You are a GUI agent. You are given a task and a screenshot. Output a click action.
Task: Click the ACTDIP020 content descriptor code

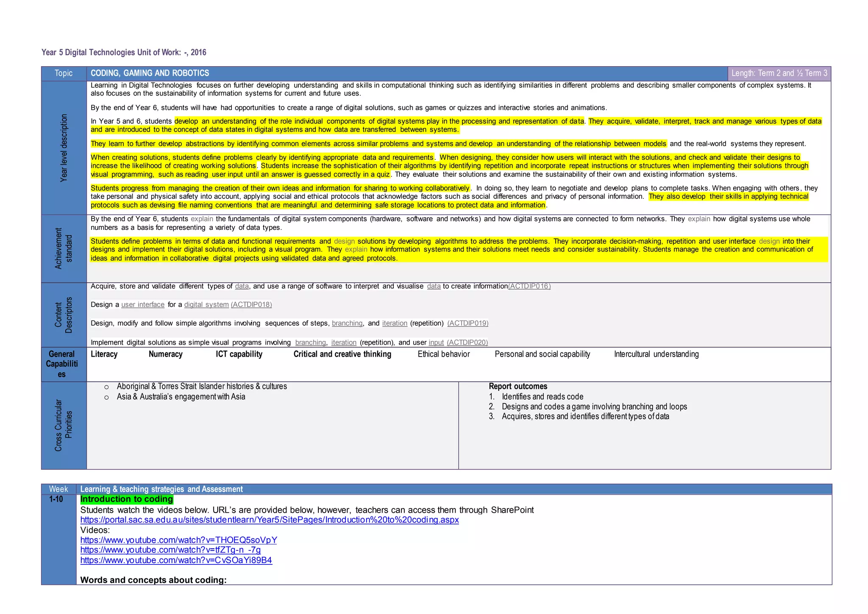[467, 342]
